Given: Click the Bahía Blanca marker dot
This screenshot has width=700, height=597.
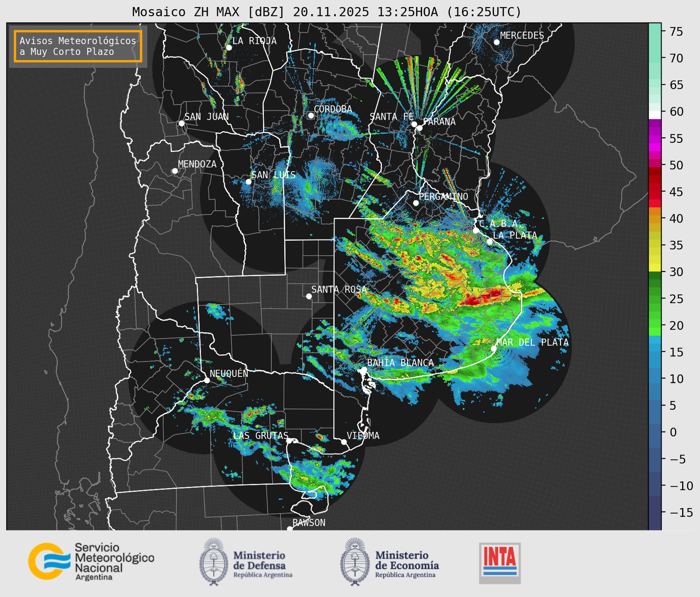Looking at the screenshot, I should pyautogui.click(x=364, y=369).
